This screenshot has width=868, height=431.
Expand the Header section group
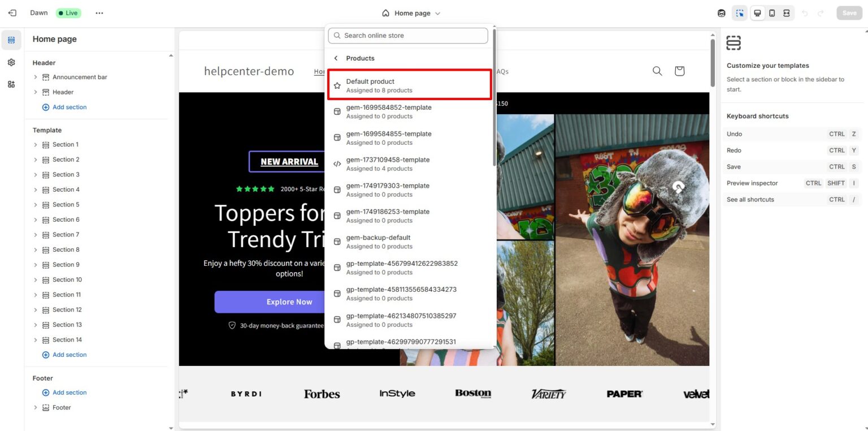[36, 92]
